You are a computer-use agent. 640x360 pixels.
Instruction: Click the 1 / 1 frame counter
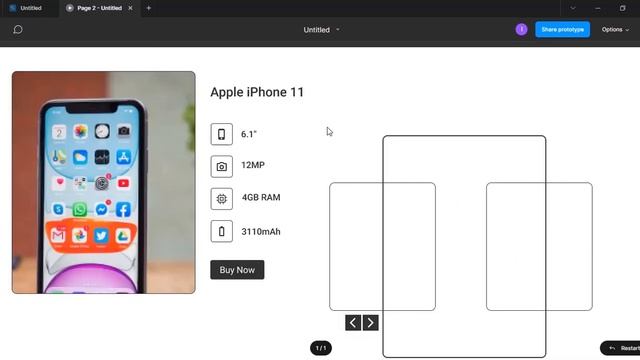(x=321, y=348)
